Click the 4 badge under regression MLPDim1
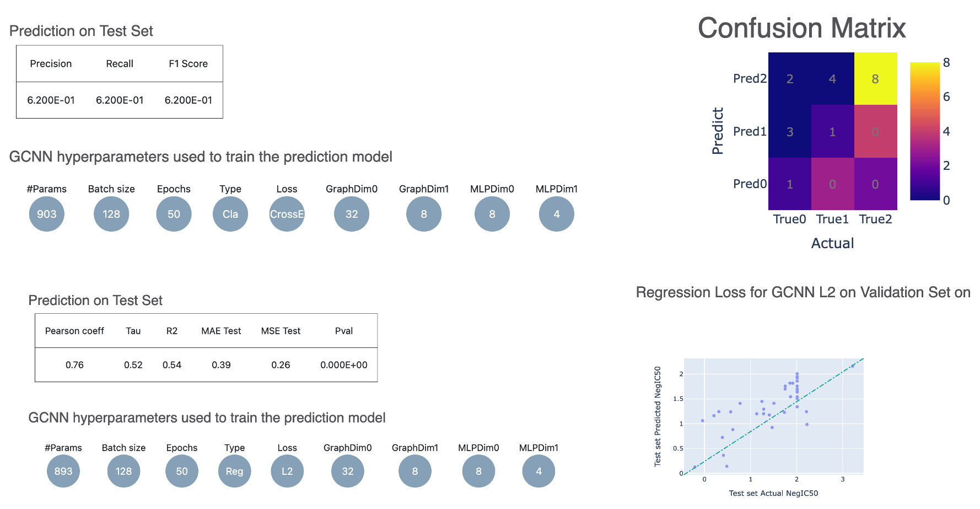The image size is (980, 509). 539,471
